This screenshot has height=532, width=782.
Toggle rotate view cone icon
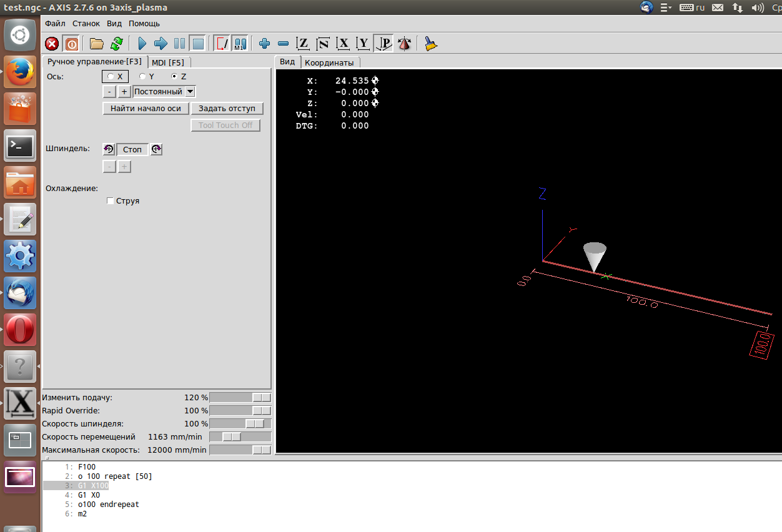click(x=404, y=44)
